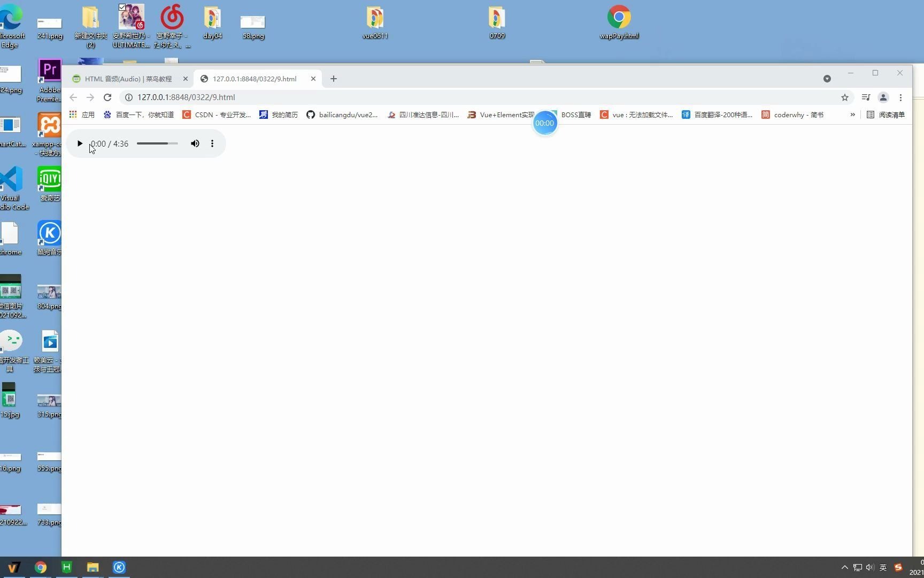The image size is (924, 578).
Task: Focus the address bar URL field
Action: coord(481,97)
